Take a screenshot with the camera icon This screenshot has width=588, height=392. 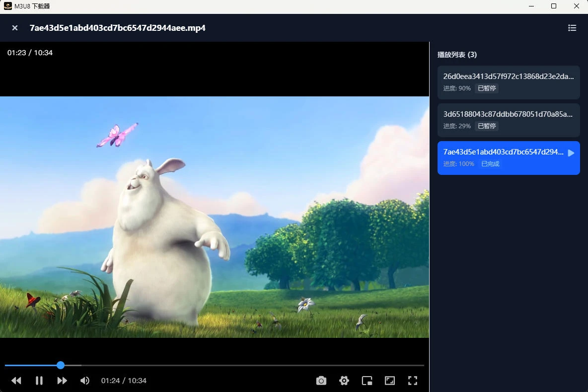pyautogui.click(x=321, y=381)
